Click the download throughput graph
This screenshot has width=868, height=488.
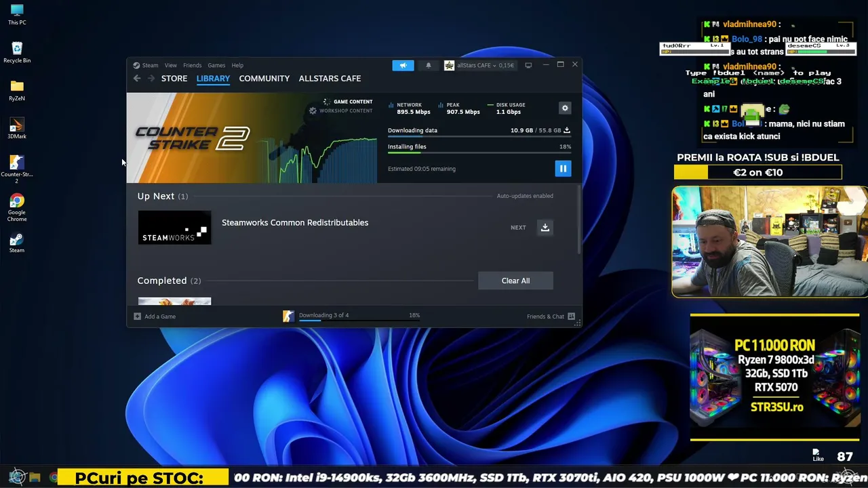[319, 159]
